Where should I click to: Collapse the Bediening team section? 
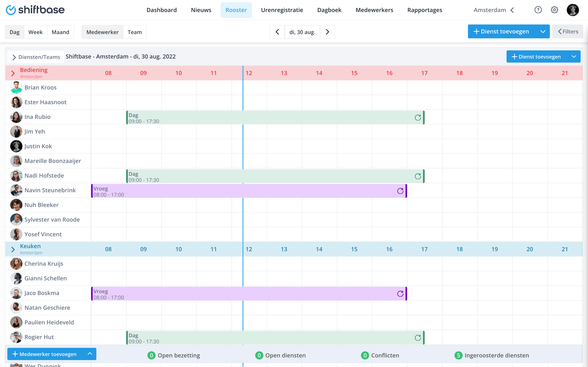(x=13, y=73)
